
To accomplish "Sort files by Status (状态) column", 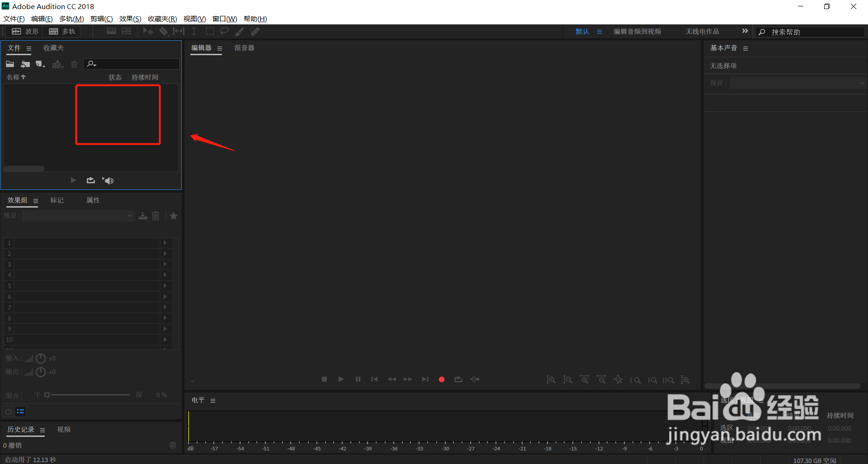I will (x=115, y=77).
